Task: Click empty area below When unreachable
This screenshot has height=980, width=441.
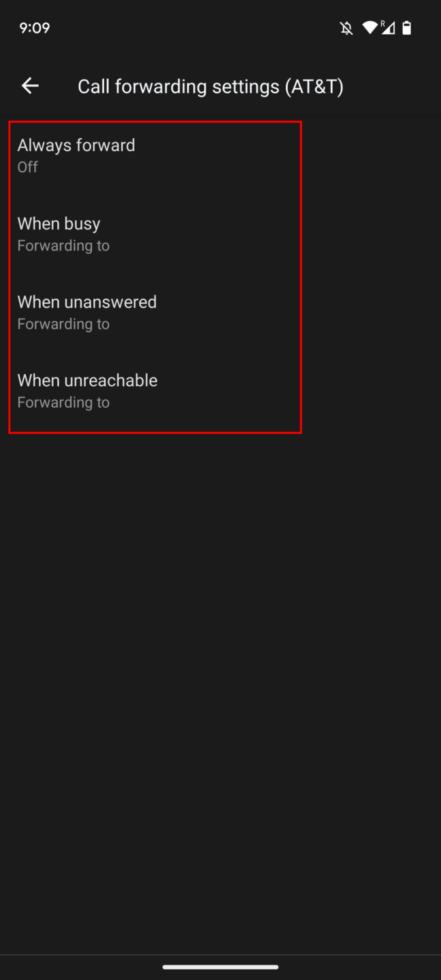Action: coord(220,612)
